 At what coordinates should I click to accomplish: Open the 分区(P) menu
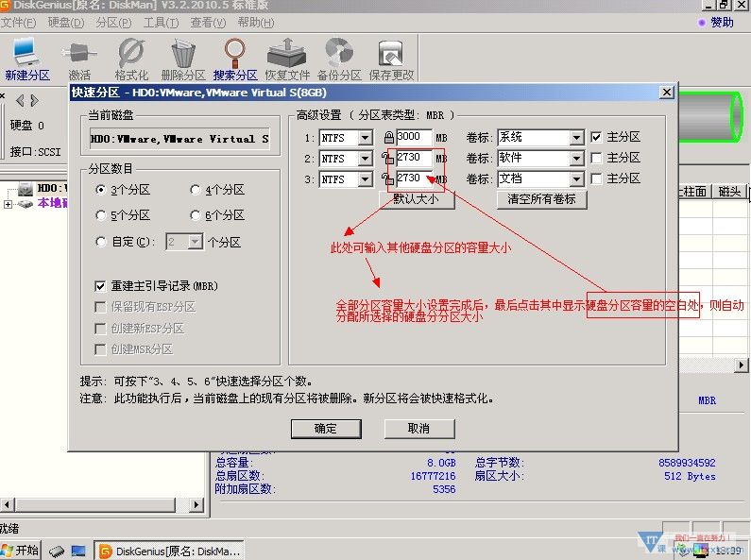tap(113, 23)
